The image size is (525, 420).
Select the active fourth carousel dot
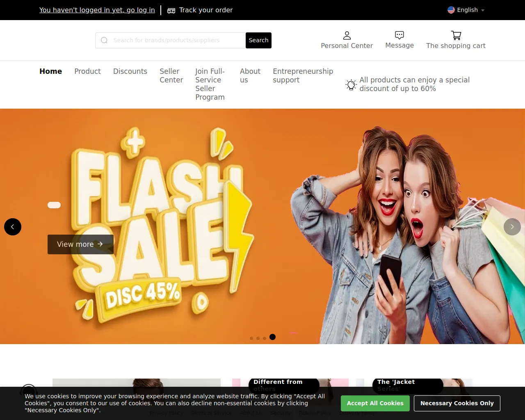(x=273, y=337)
